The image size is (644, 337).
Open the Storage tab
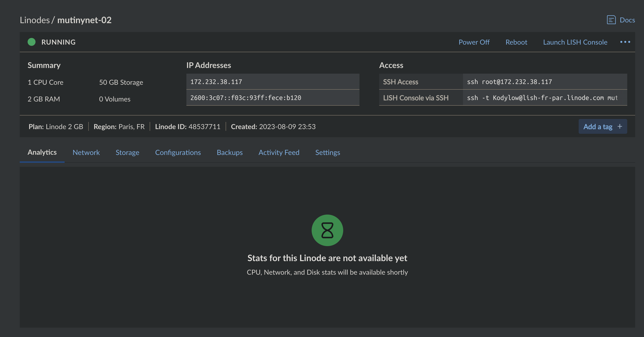click(x=127, y=152)
